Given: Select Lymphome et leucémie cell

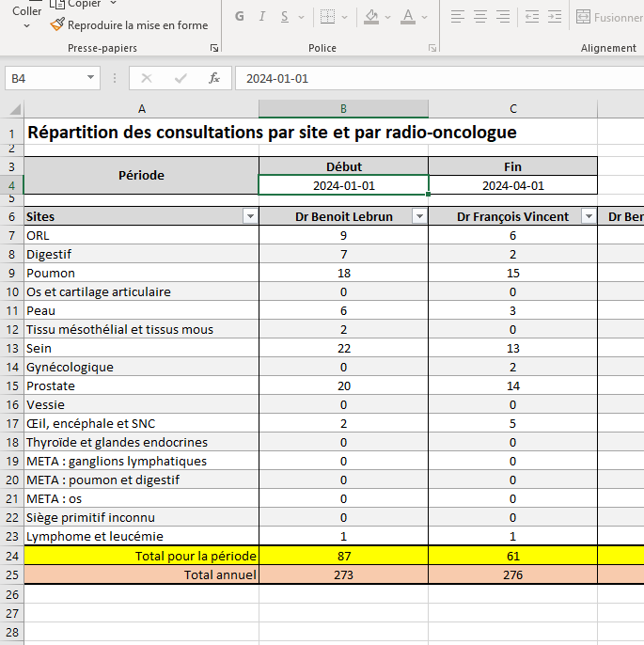Looking at the screenshot, I should point(141,536).
